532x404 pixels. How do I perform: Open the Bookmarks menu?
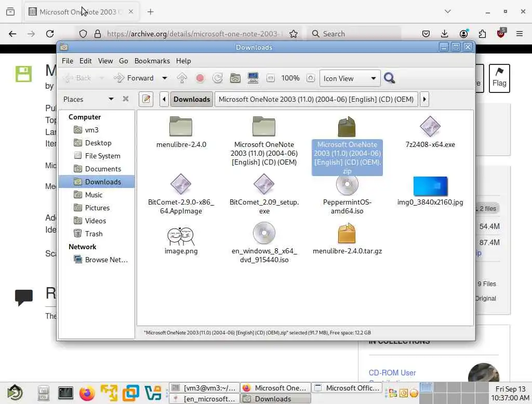(x=152, y=61)
